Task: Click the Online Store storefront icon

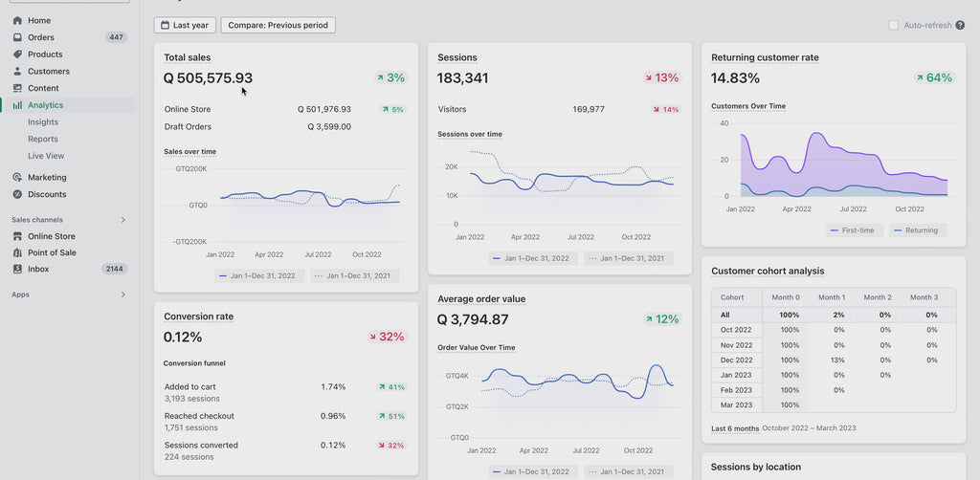Action: click(17, 236)
